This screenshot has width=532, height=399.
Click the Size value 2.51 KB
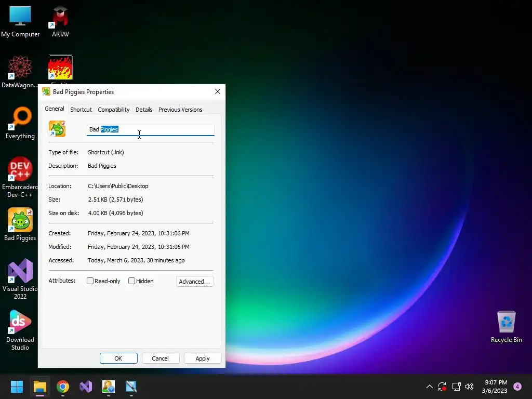click(115, 199)
